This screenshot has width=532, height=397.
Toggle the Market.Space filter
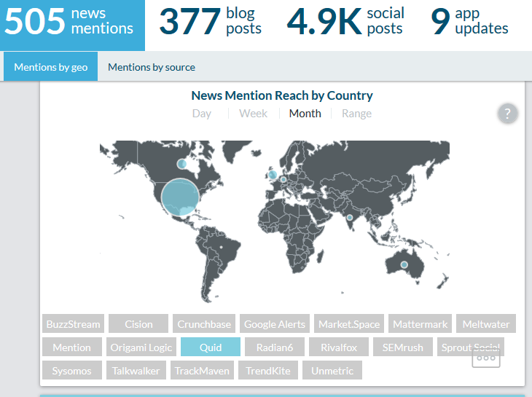349,324
